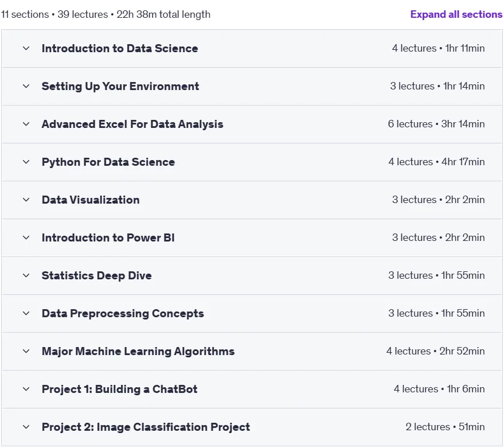
Task: Toggle the Data Visualization chevron arrow
Action: pos(26,200)
